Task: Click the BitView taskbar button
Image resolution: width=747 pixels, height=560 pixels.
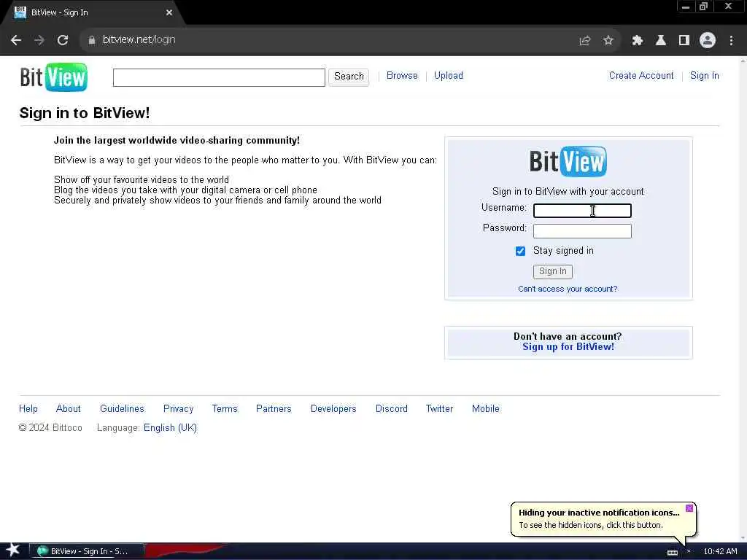Action: (87, 551)
